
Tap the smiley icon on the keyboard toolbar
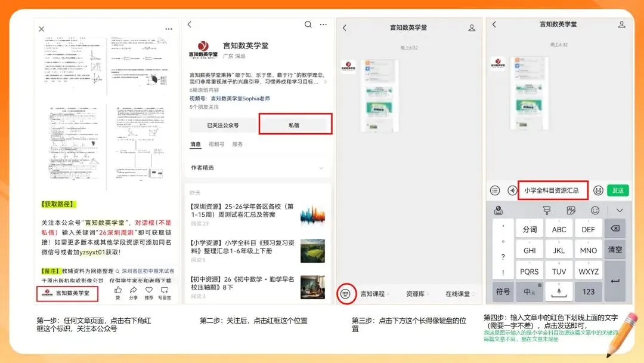[595, 211]
